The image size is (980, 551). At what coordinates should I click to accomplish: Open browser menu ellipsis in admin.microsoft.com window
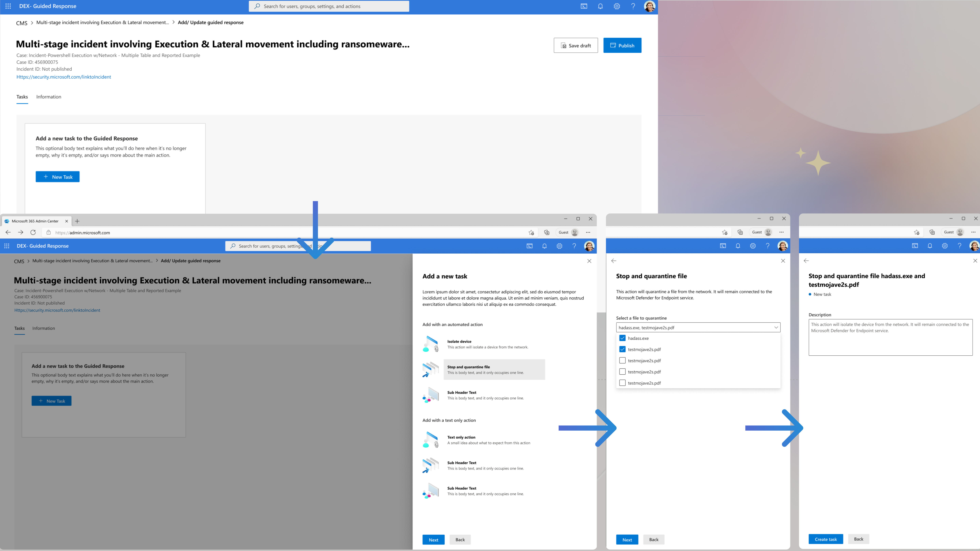point(588,232)
